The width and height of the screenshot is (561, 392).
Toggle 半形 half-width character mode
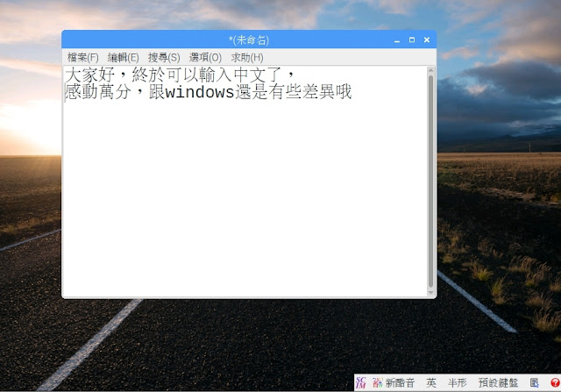pyautogui.click(x=458, y=383)
